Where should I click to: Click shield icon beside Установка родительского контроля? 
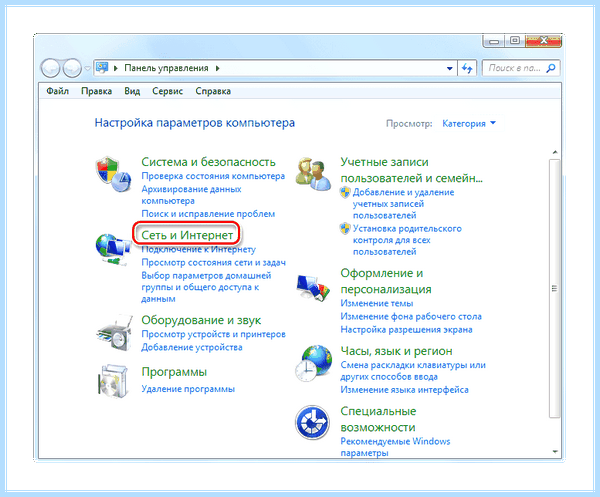(345, 228)
